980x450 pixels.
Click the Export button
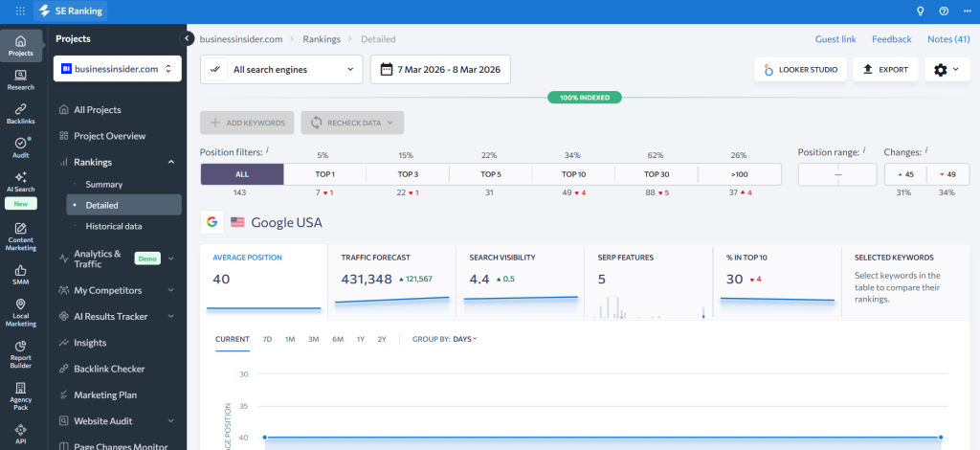tap(885, 69)
